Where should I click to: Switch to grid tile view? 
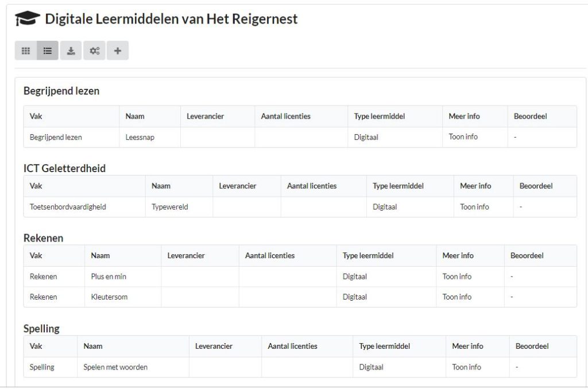click(25, 50)
